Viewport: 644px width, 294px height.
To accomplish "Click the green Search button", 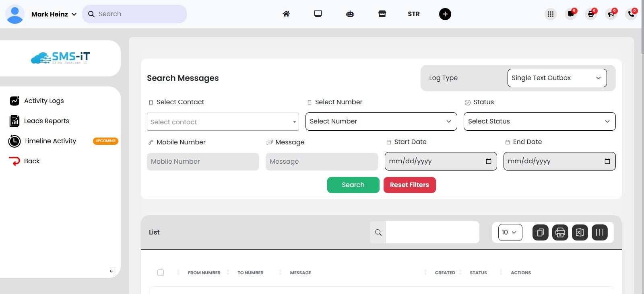I will 353,185.
